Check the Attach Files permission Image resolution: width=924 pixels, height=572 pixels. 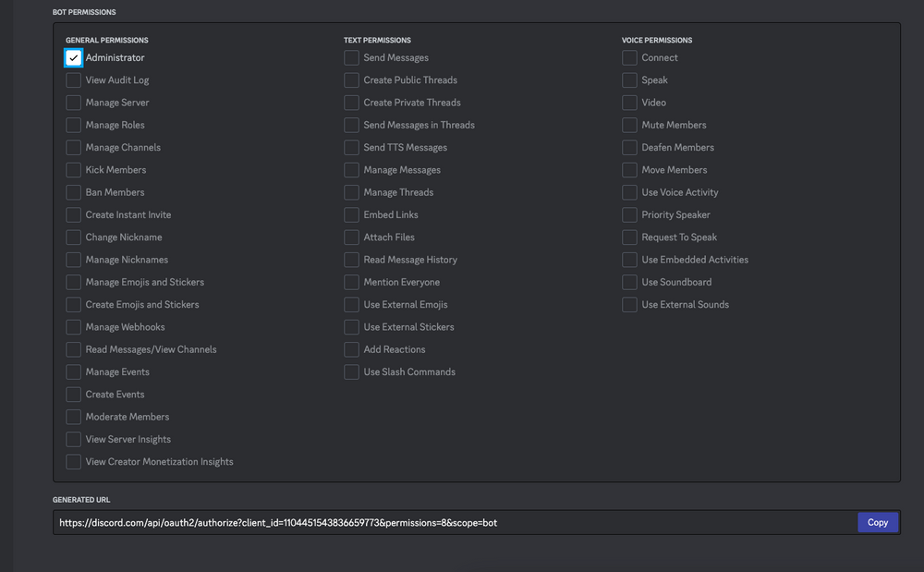point(351,237)
